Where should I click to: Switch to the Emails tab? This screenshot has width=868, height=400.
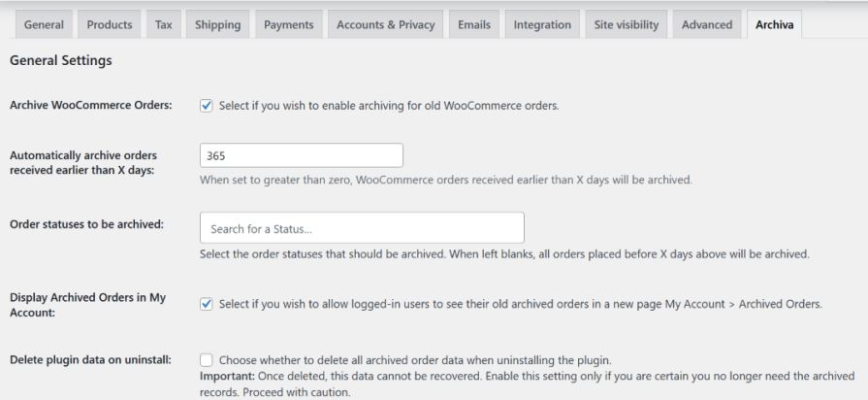(x=474, y=24)
